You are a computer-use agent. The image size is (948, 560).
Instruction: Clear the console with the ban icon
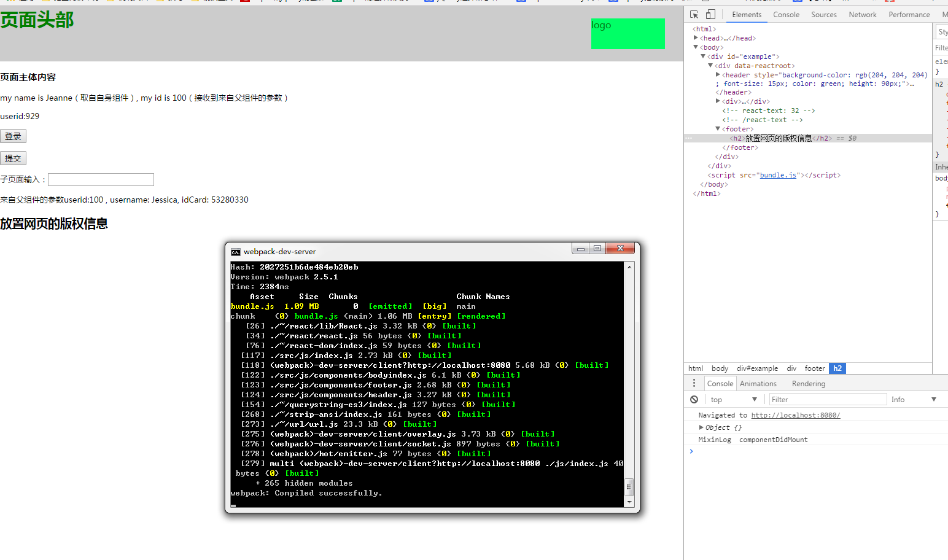[x=694, y=400]
